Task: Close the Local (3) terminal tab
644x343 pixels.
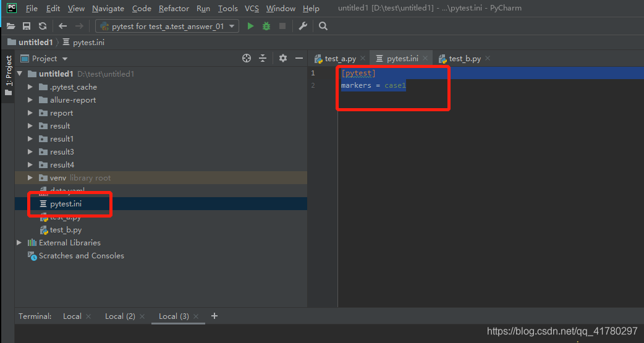Action: click(196, 316)
